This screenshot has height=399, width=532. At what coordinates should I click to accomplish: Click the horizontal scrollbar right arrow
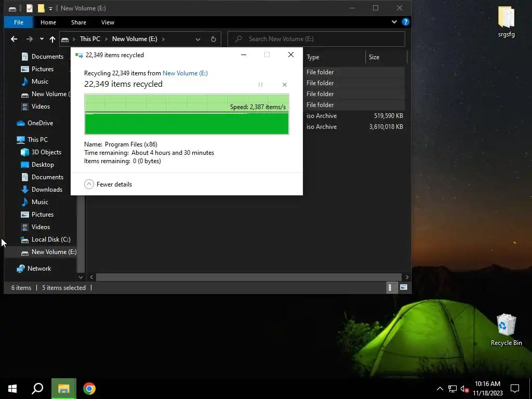[x=407, y=277]
